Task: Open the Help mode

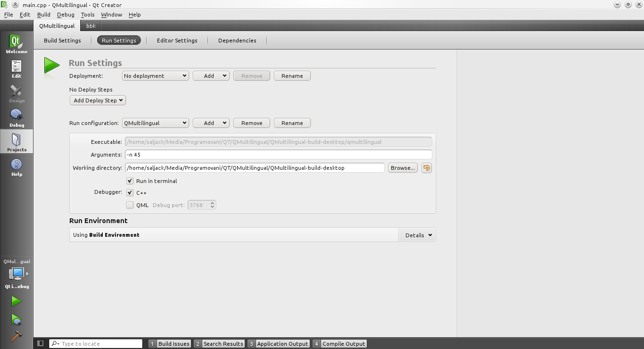Action: (x=17, y=166)
